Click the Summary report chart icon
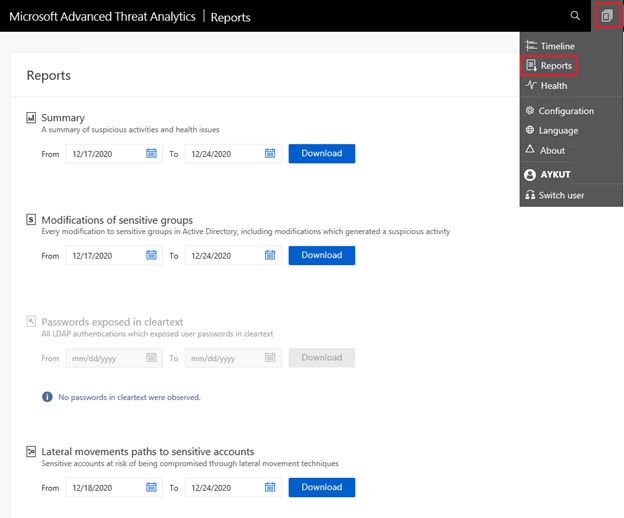The width and height of the screenshot is (624, 518). tap(31, 118)
